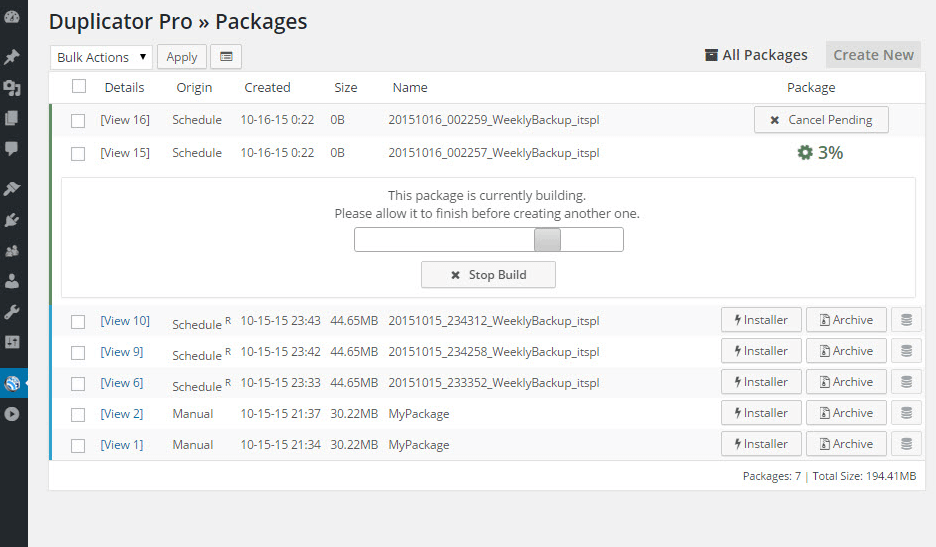
Task: Open the Tools wrench icon in sidebar
Action: pos(12,312)
